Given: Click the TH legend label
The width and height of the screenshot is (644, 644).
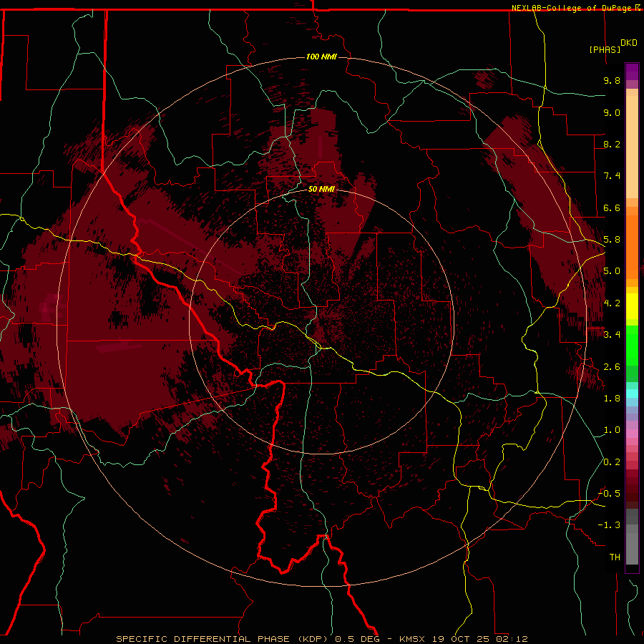Looking at the screenshot, I should [x=615, y=557].
